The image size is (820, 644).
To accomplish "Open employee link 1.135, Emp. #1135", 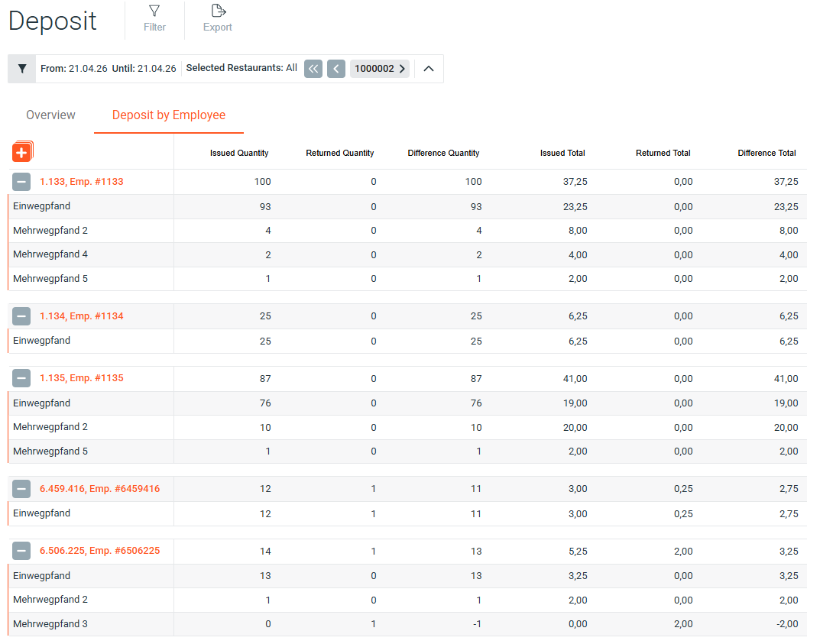I will (82, 378).
